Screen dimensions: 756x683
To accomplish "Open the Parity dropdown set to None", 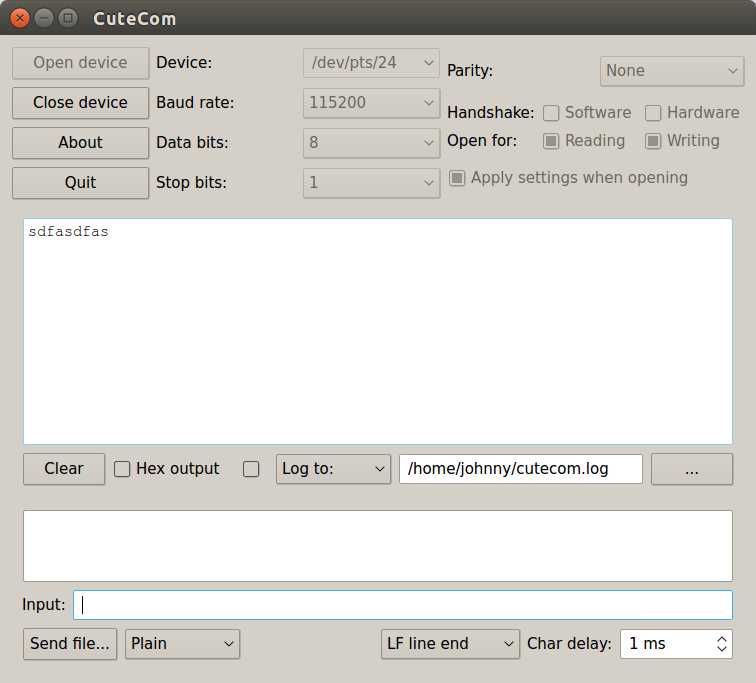I will coord(672,71).
